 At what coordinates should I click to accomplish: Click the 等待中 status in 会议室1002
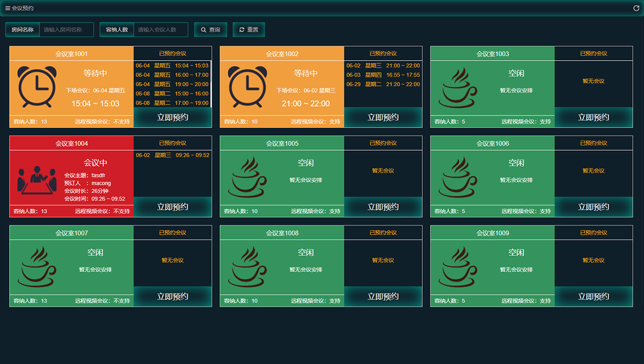(306, 73)
